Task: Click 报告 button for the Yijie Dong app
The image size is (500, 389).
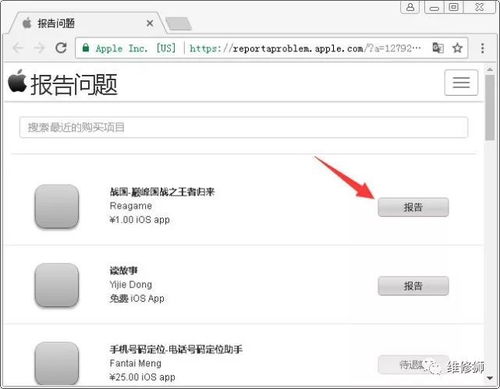Action: (413, 286)
